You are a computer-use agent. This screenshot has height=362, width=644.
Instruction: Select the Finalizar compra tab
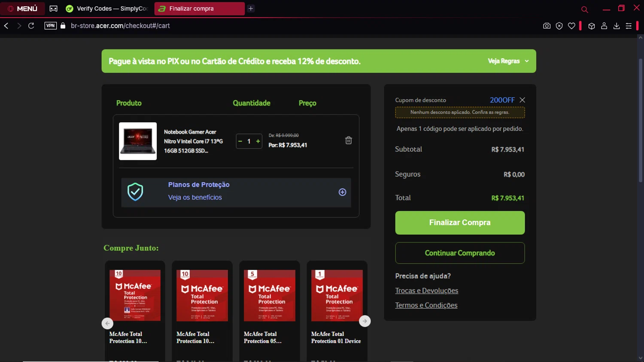[x=200, y=9]
